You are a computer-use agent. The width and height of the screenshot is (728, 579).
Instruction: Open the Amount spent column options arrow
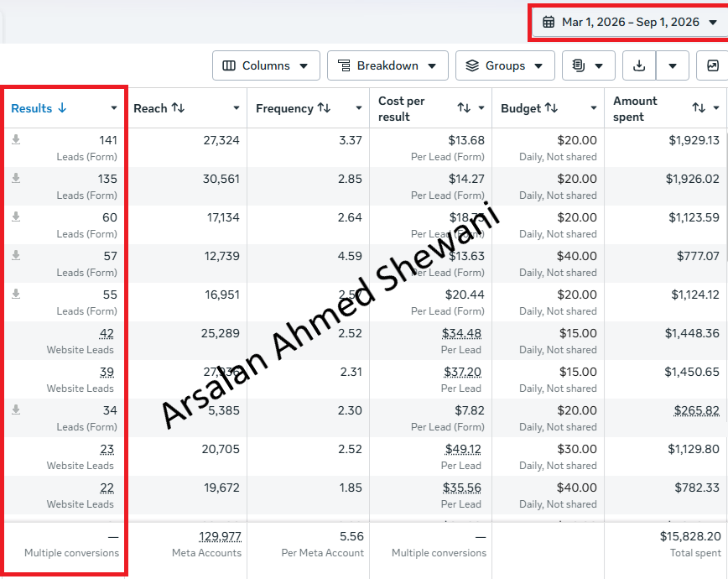[x=716, y=108]
